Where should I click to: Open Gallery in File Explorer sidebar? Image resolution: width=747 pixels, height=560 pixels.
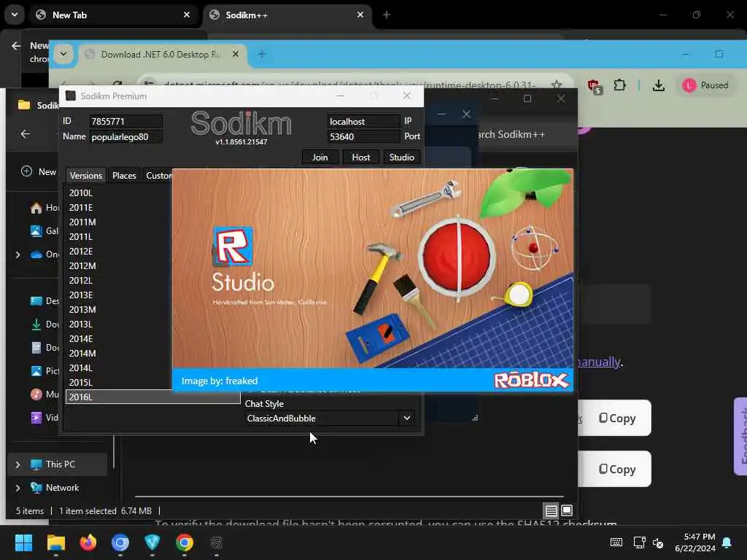pos(44,231)
